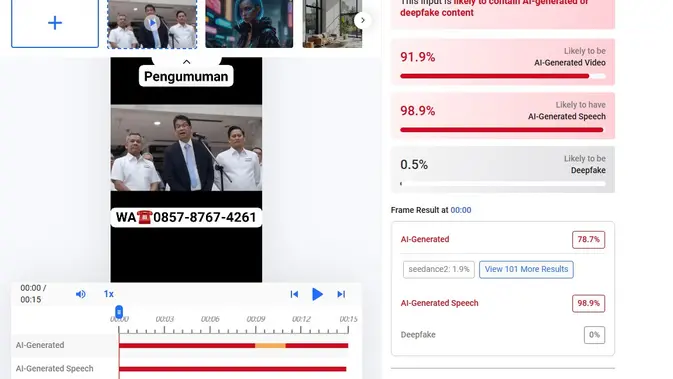Jump to 00:12 on timeline
The width and height of the screenshot is (673, 379).
301,319
